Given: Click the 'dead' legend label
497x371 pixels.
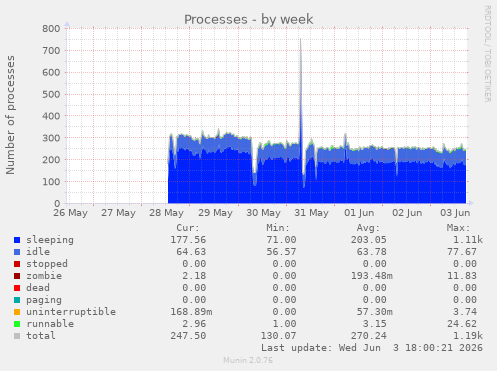Looking at the screenshot, I should [x=38, y=288].
